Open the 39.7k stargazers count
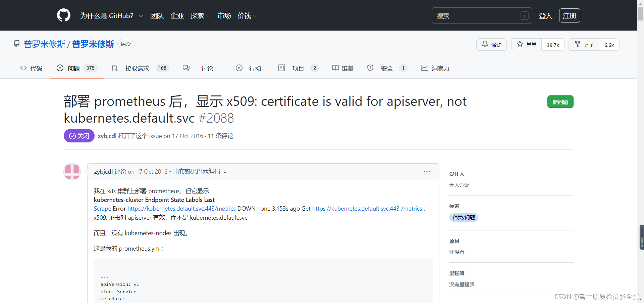The height and width of the screenshot is (303, 644). point(553,45)
